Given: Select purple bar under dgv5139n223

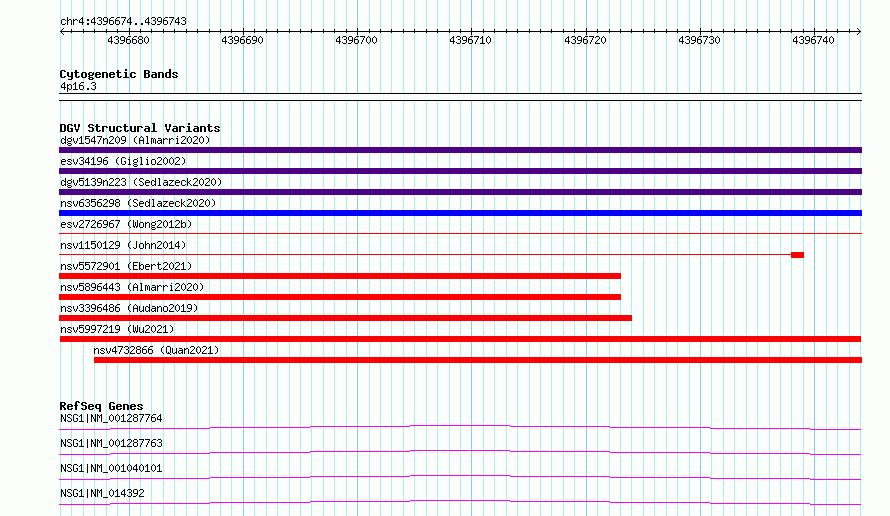Looking at the screenshot, I should point(460,192).
